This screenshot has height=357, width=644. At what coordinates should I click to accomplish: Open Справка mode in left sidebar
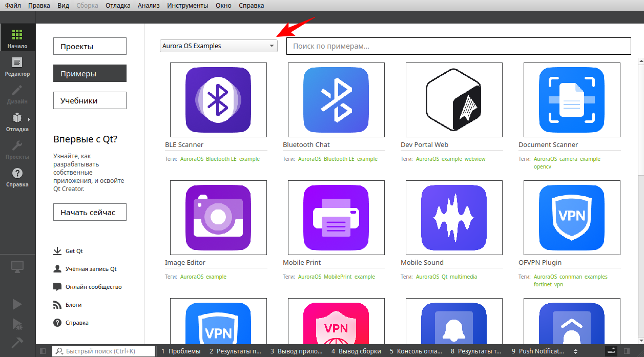pos(17,177)
